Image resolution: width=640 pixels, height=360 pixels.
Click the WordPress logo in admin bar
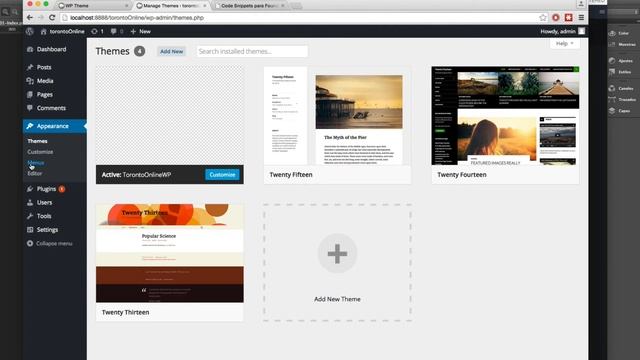point(30,31)
